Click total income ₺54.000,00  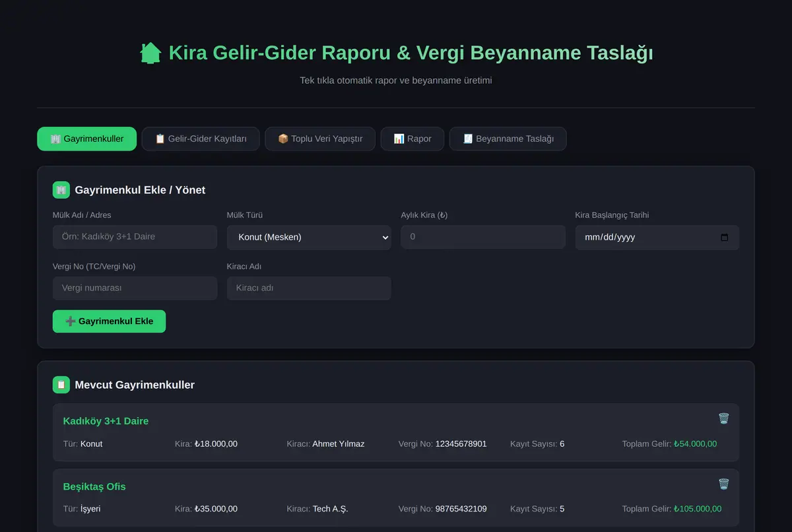click(x=695, y=444)
